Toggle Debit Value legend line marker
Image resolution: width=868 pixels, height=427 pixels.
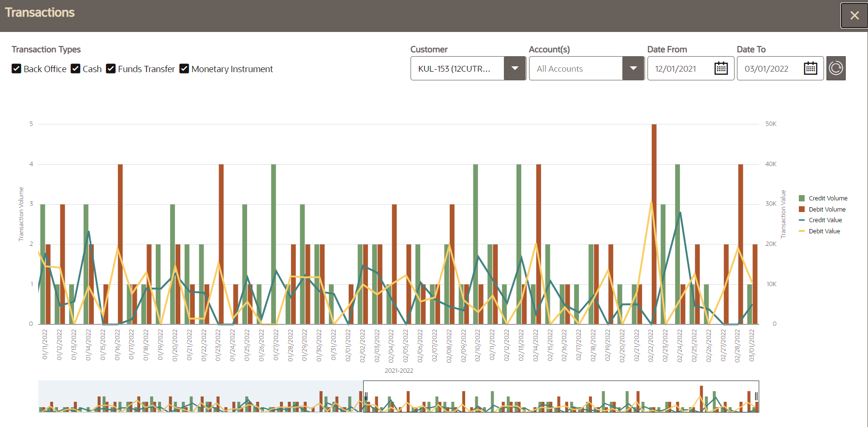[802, 231]
